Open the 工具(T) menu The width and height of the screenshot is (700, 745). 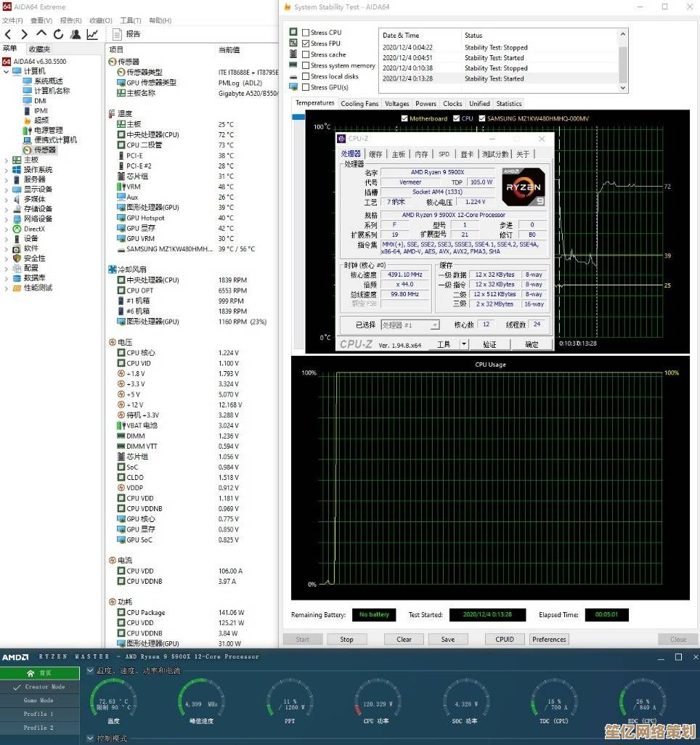tap(130, 20)
